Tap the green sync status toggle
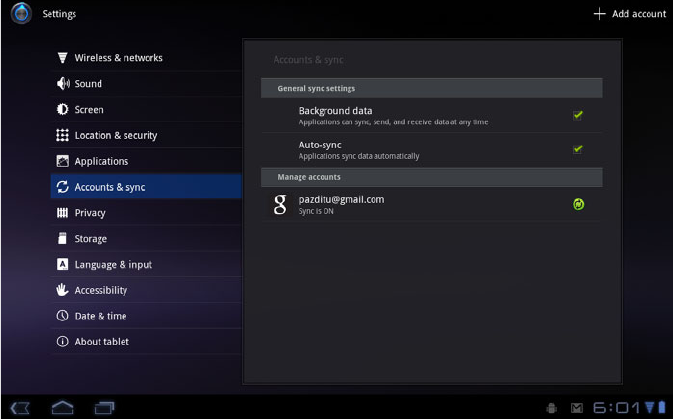 [x=578, y=205]
